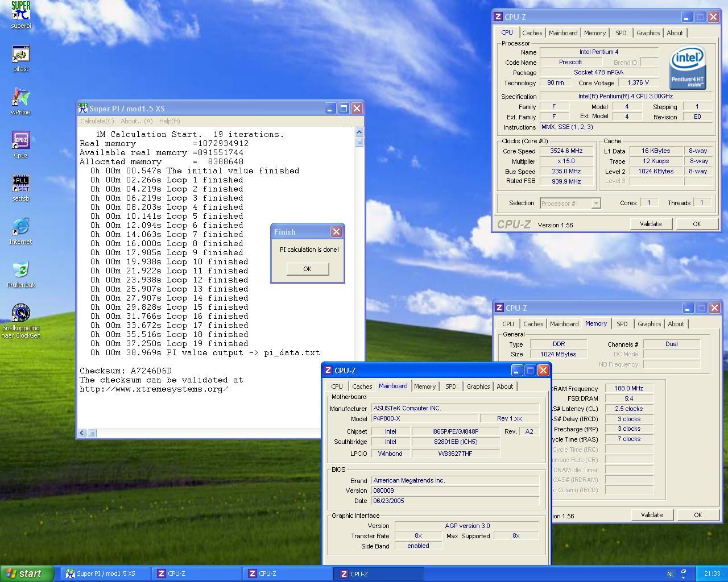728x582 pixels.
Task: Open the Help(H) menu in Super PI
Action: tap(169, 121)
